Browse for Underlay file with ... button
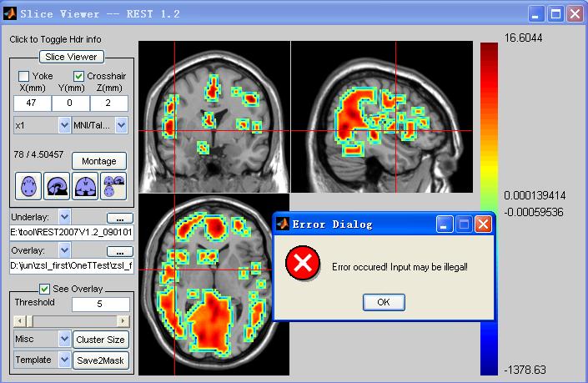588x383 pixels. pyautogui.click(x=120, y=218)
